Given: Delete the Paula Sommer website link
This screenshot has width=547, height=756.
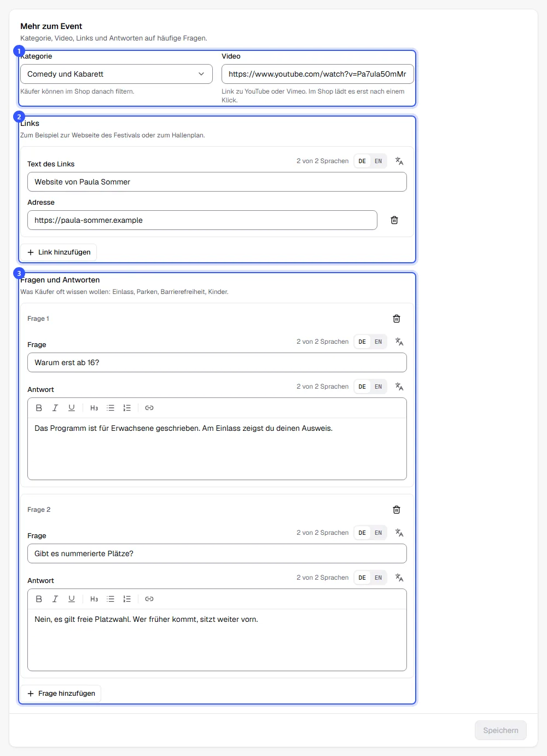Looking at the screenshot, I should click(394, 220).
